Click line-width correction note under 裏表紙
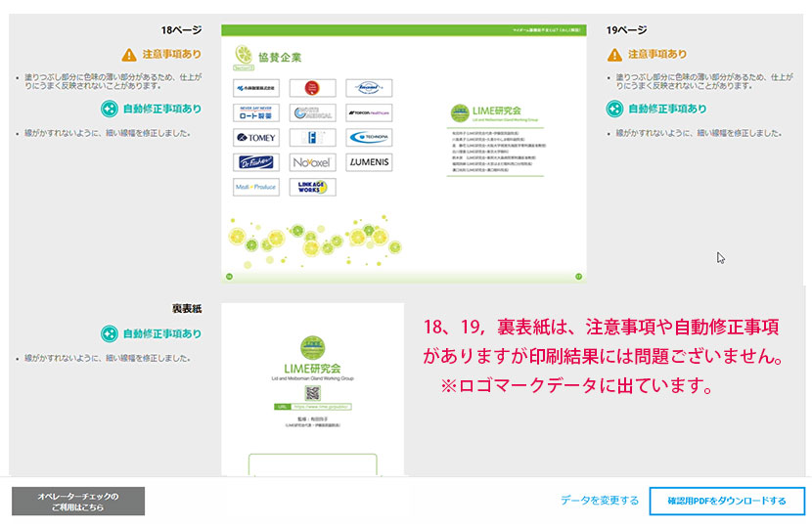 [x=108, y=358]
